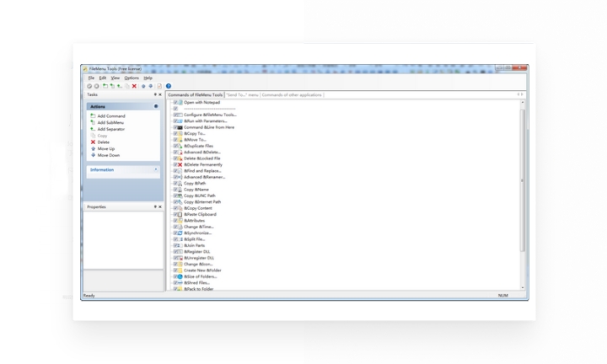Click the Move Down arrow in the toolbar
The image size is (607, 364).
coord(151,86)
